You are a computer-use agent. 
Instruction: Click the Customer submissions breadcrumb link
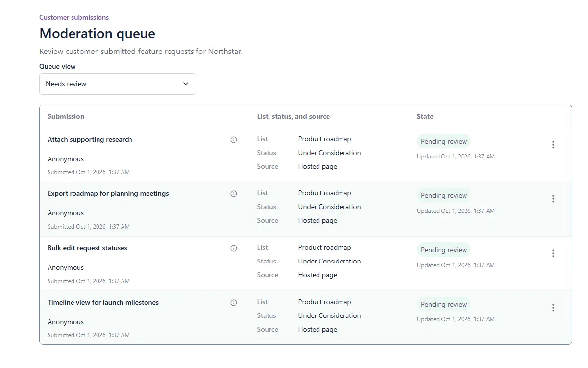[74, 17]
